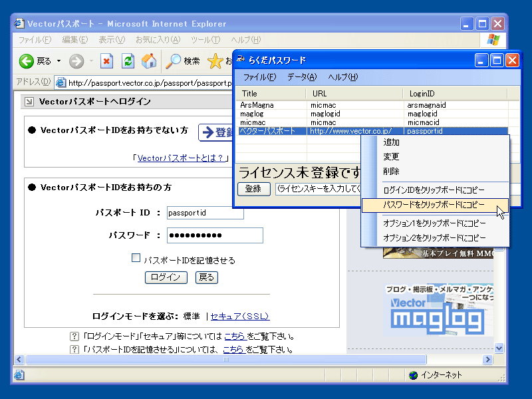Select the maglog row in list
Image resolution: width=532 pixels, height=399 pixels.
click(x=373, y=114)
